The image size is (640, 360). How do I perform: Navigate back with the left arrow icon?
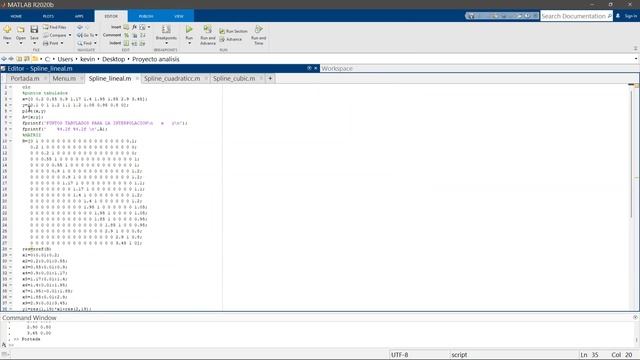(x=80, y=27)
